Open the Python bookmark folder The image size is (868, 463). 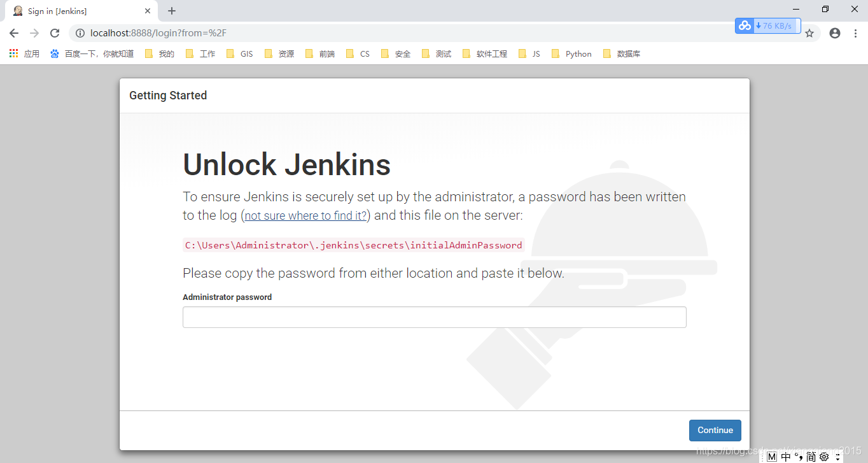point(571,54)
